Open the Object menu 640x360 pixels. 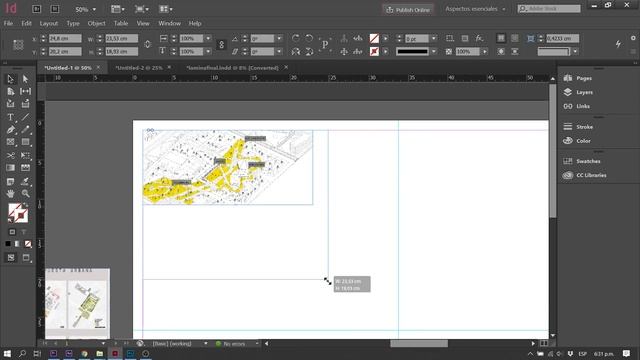96,23
